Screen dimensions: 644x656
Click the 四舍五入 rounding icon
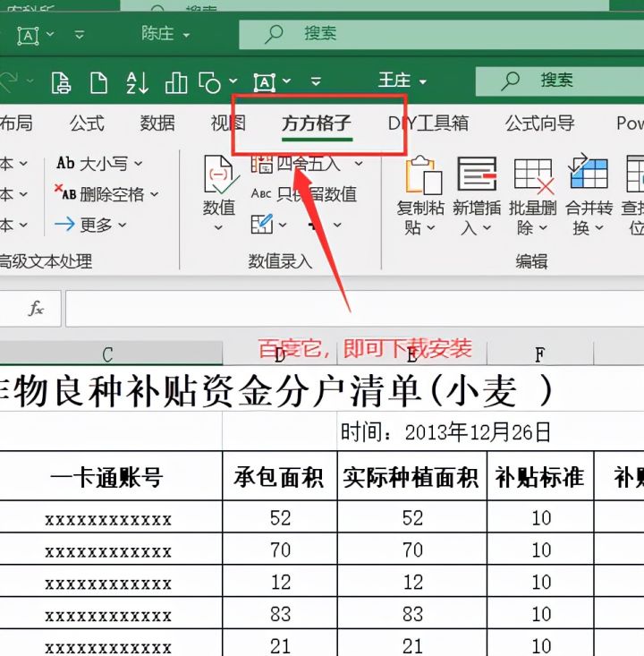point(261,164)
